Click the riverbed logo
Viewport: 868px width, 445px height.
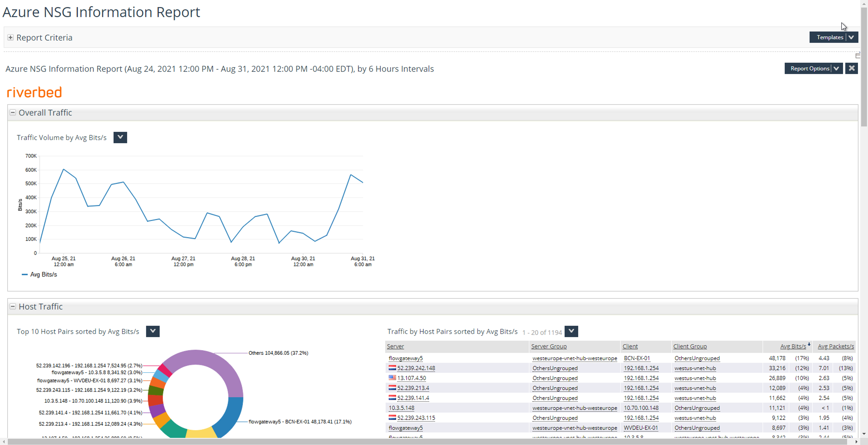34,92
